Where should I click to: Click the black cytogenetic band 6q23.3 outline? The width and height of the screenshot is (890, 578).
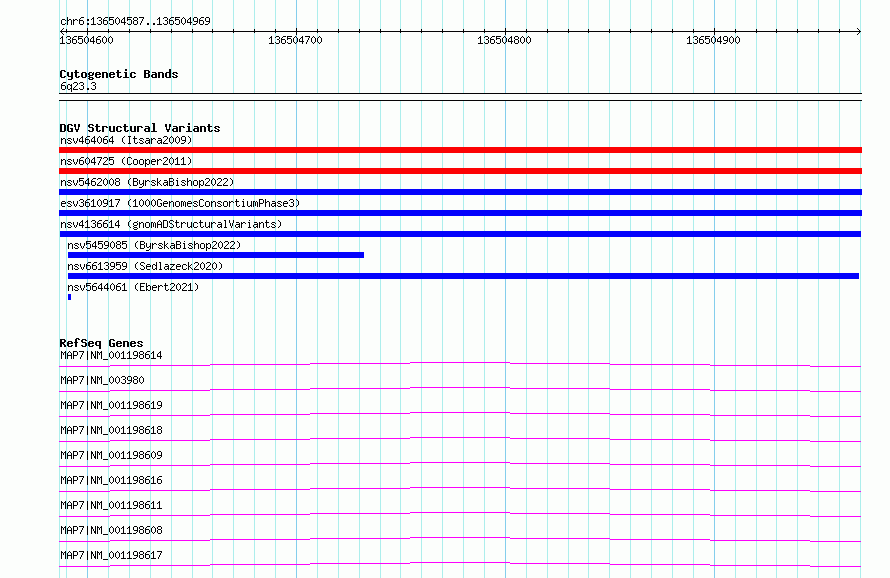[x=460, y=97]
